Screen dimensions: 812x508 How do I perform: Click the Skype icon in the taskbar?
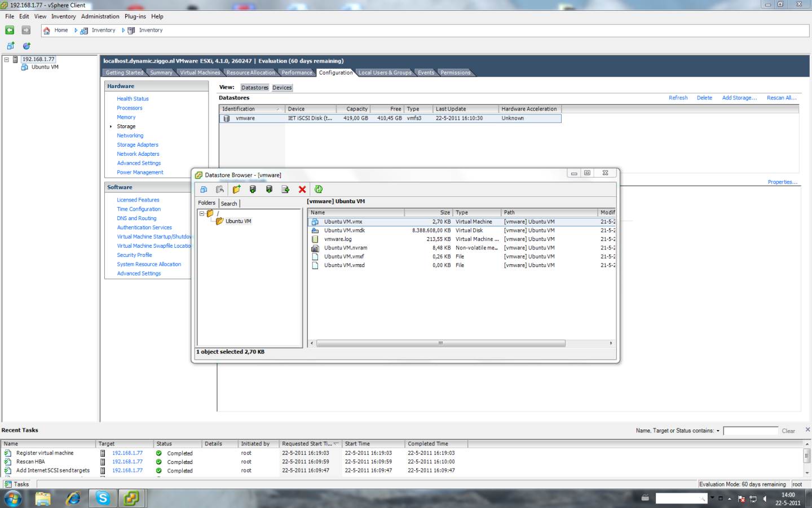[102, 498]
